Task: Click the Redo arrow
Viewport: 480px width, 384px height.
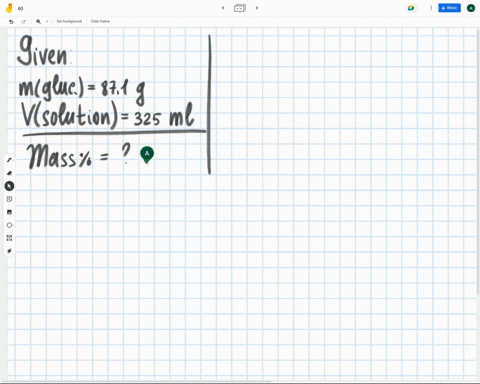Action: pyautogui.click(x=23, y=21)
